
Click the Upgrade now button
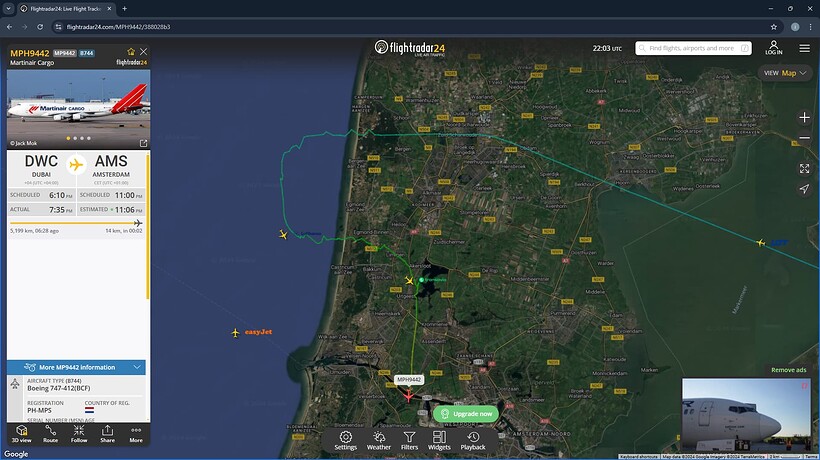point(466,413)
